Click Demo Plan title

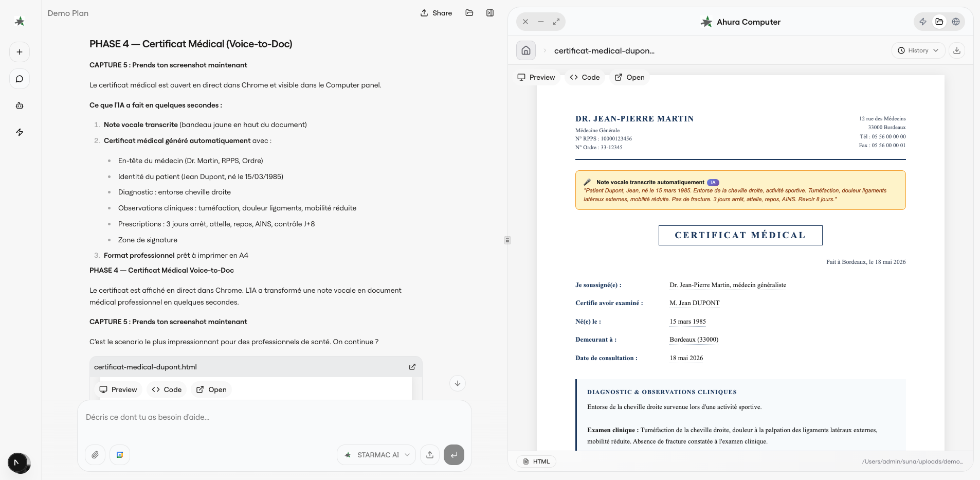[x=68, y=13]
